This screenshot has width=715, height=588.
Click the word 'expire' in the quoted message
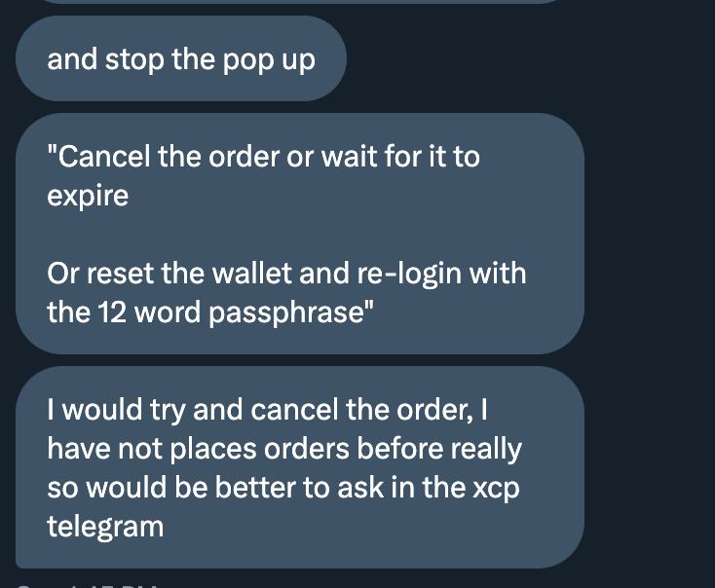[88, 197]
